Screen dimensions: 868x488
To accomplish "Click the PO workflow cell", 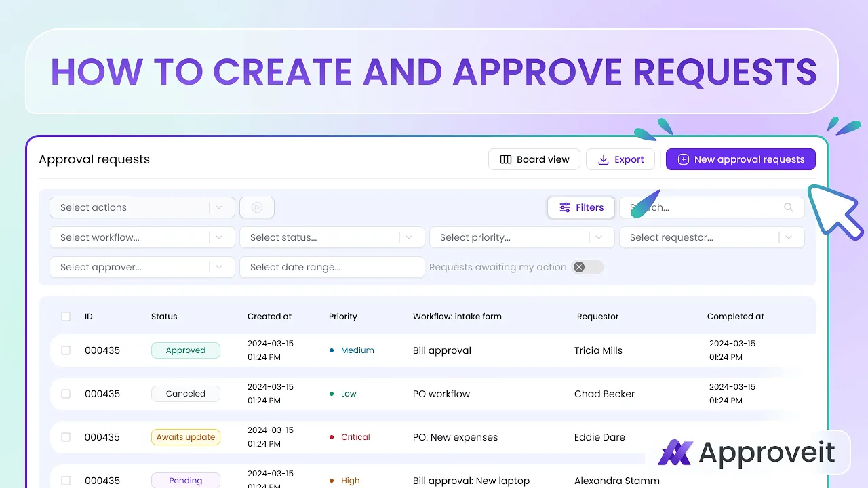I will (441, 394).
